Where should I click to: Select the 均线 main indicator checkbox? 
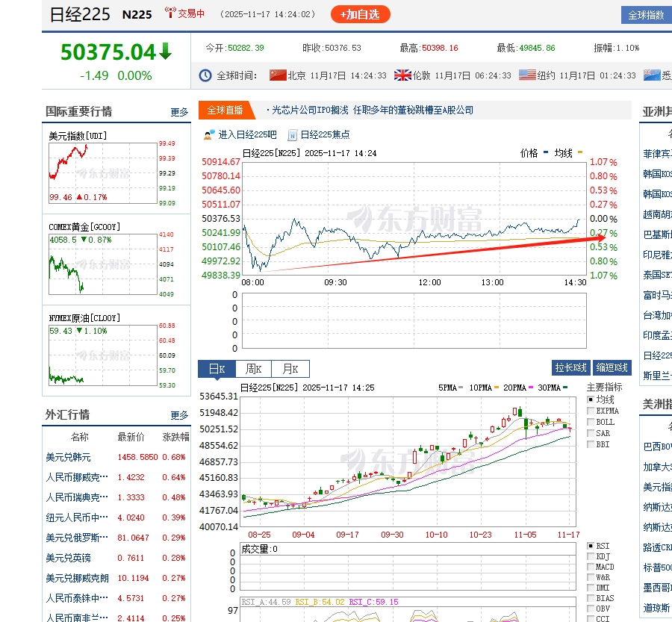coord(591,399)
